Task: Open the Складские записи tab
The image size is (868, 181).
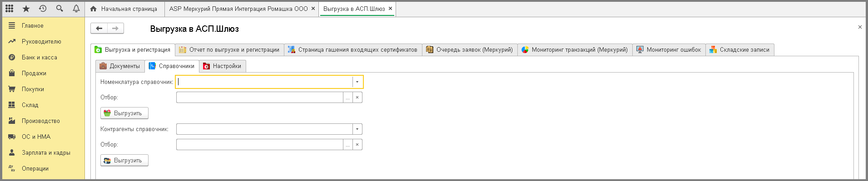Action: click(x=739, y=50)
